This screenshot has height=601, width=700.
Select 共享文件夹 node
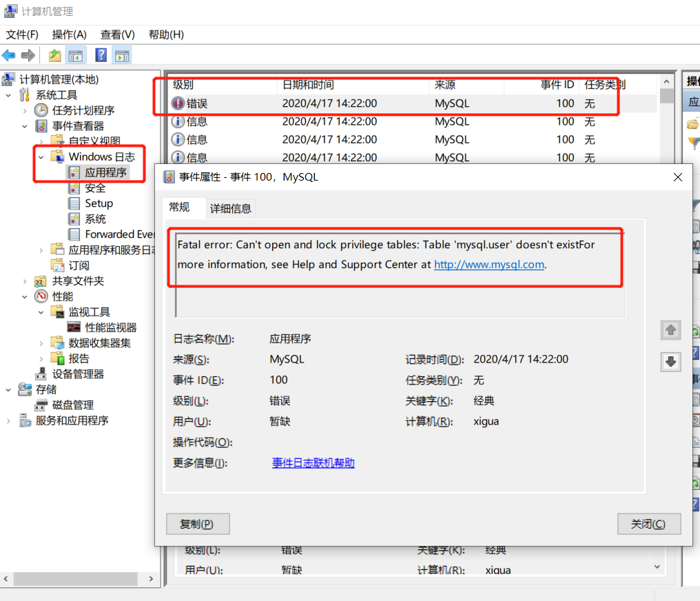pyautogui.click(x=78, y=281)
